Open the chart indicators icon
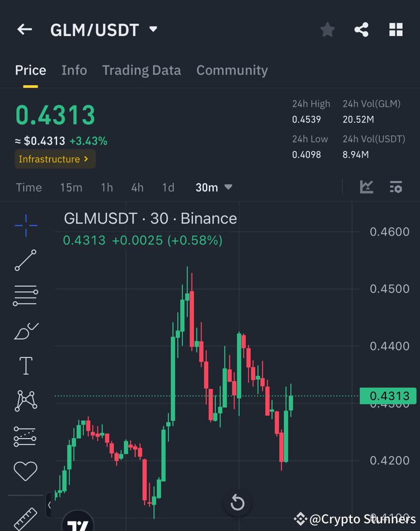Image resolution: width=420 pixels, height=531 pixels. tap(367, 187)
